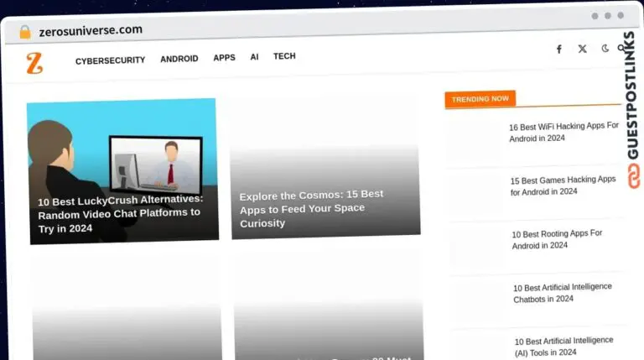Click the zerosuniverse.com address bar URL

pos(91,30)
